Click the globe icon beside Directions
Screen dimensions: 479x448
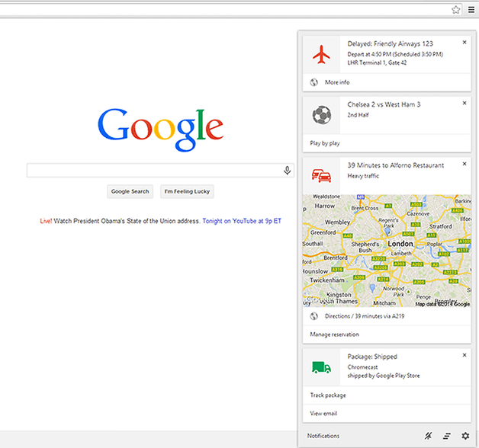pyautogui.click(x=313, y=316)
